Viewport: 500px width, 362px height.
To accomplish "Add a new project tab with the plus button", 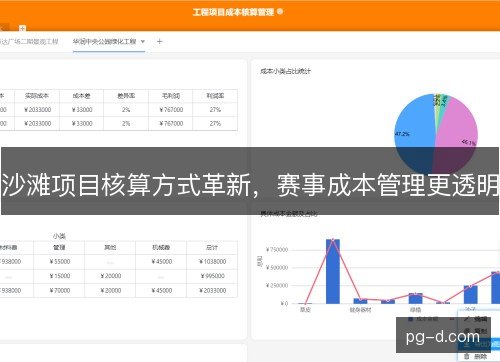I will (x=159, y=41).
